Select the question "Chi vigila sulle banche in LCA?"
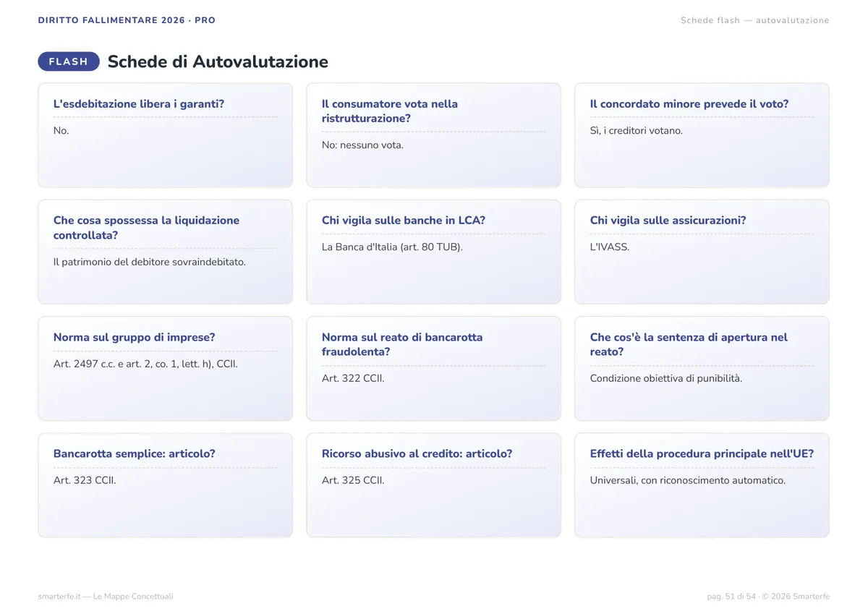868x614 pixels. click(x=404, y=221)
